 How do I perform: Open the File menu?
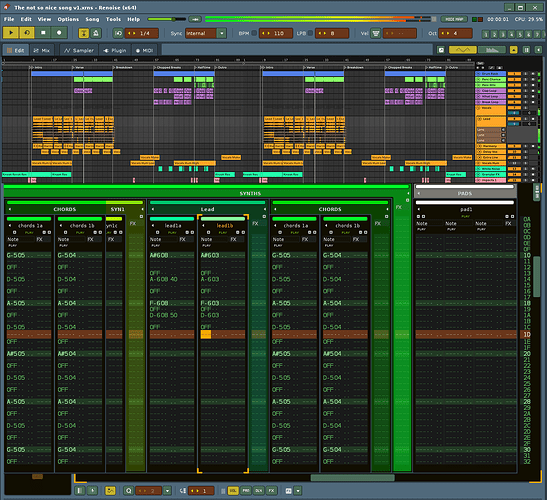pyautogui.click(x=9, y=19)
